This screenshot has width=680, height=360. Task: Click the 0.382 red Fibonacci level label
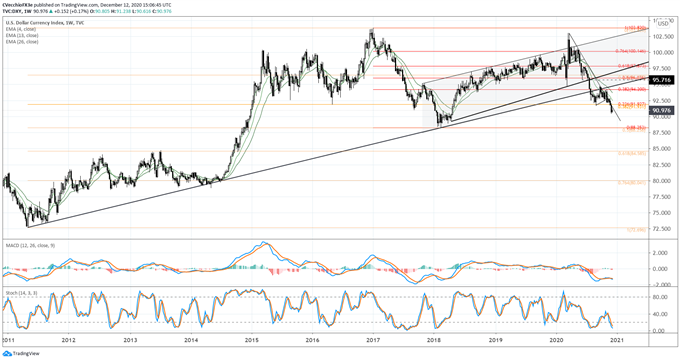(x=632, y=89)
